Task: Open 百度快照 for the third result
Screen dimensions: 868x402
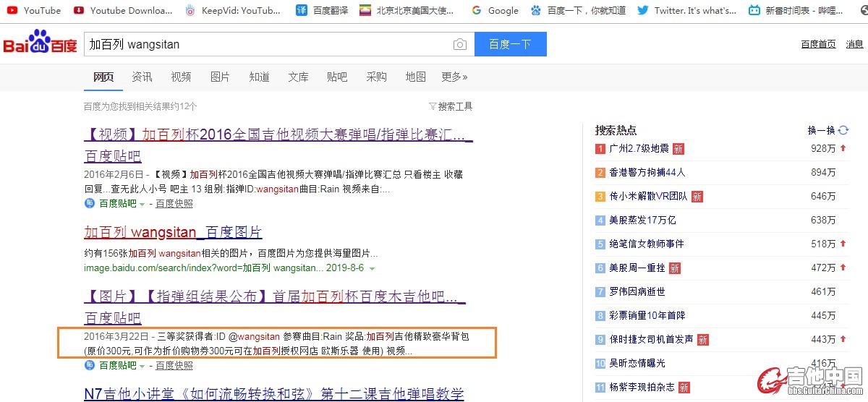Action: click(x=174, y=365)
